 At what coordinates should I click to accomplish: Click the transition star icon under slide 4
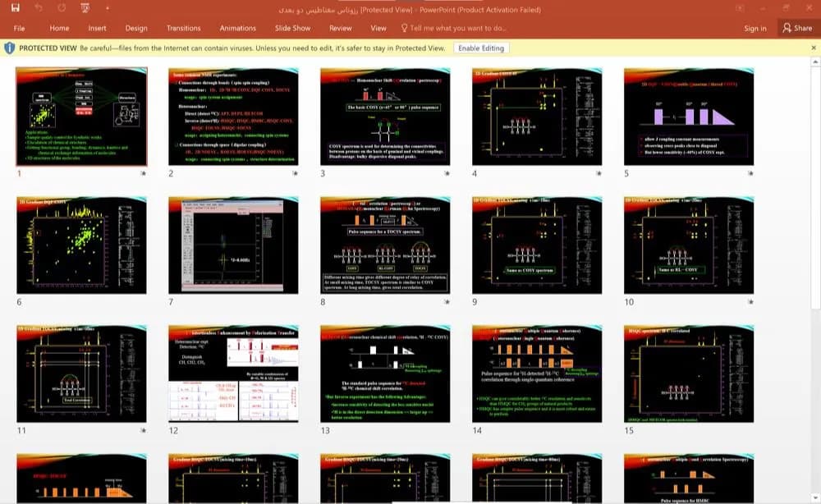click(x=599, y=173)
